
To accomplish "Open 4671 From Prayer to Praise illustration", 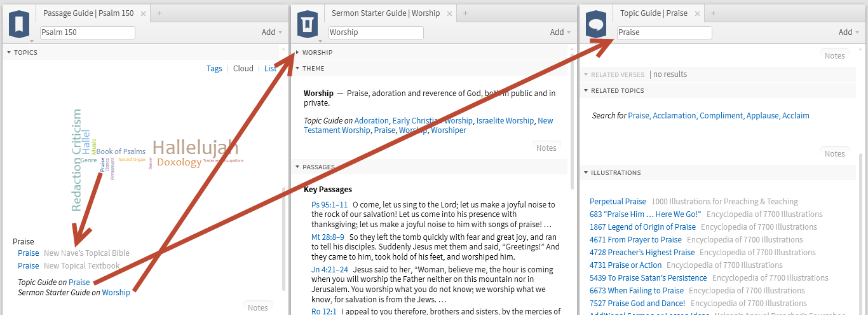I will click(635, 240).
